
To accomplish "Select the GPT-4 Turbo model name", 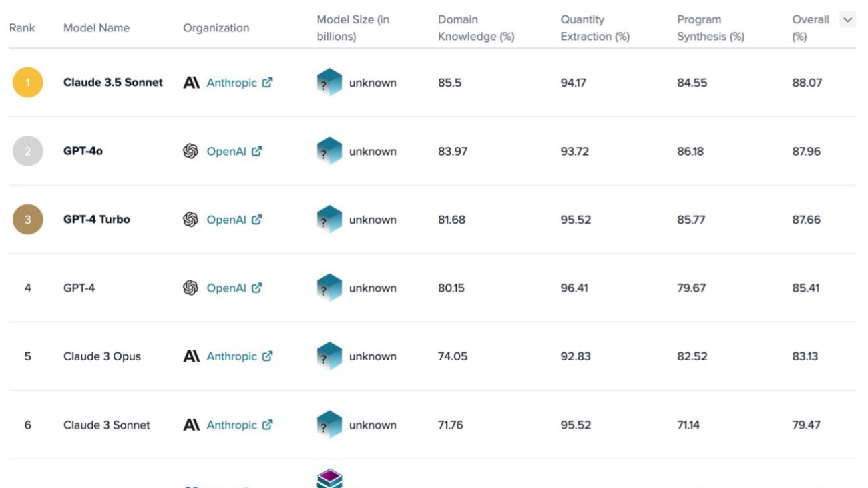I will (97, 220).
